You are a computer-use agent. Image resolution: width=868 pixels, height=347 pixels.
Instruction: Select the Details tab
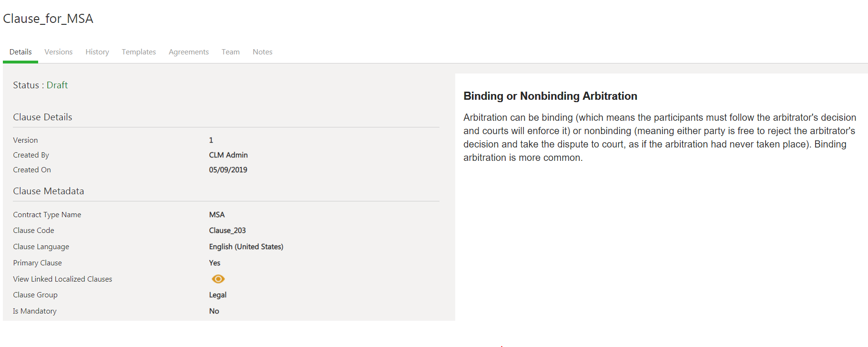20,52
